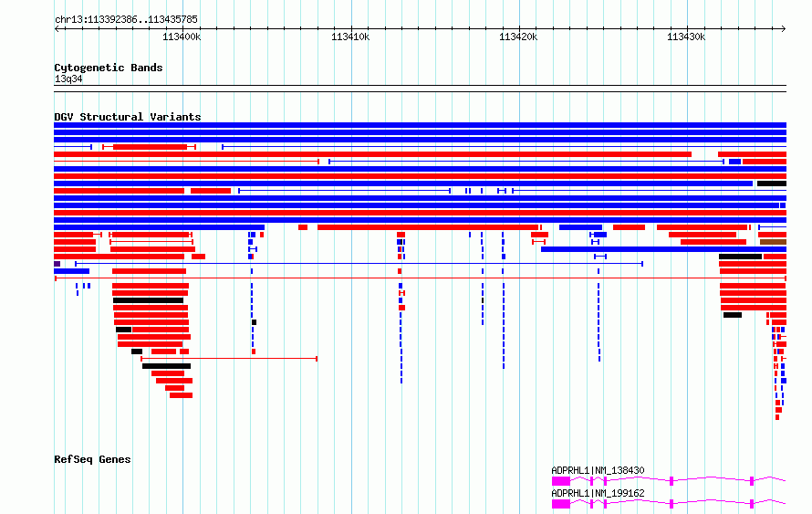Click the 113410k ruler label
Viewport: 812px width, 514px height.
[x=350, y=37]
